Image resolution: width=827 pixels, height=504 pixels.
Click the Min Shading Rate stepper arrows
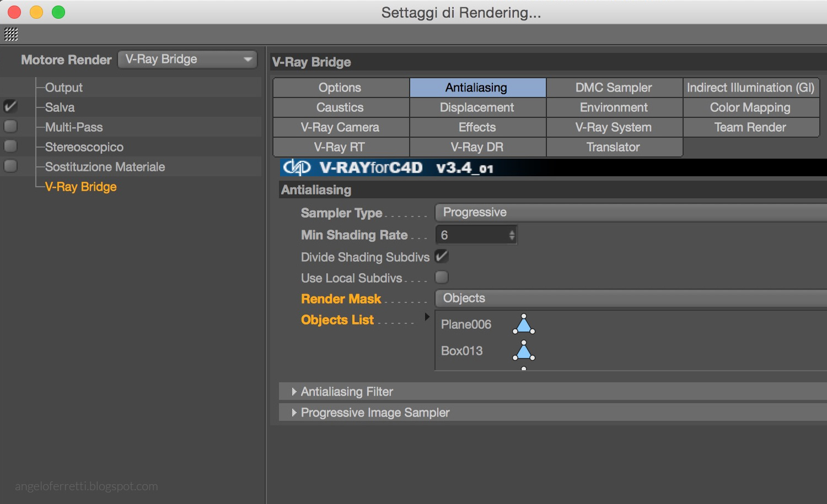pos(512,235)
